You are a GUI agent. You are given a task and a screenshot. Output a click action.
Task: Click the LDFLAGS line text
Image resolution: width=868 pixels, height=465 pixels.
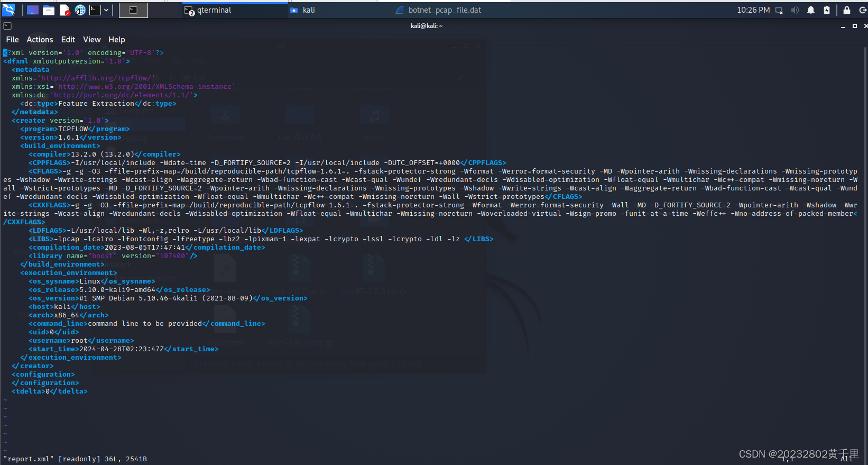166,231
